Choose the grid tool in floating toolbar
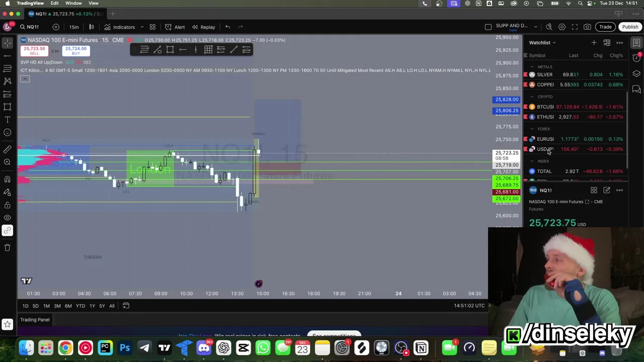 click(x=208, y=49)
